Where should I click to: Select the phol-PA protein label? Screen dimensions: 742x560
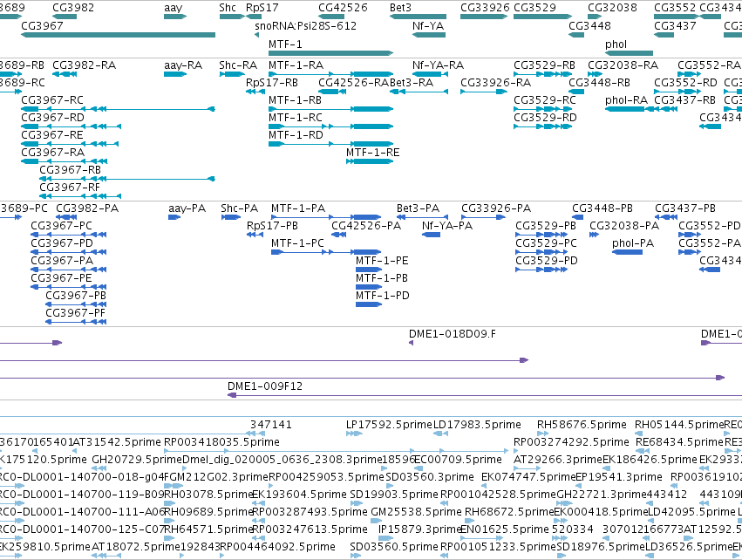(x=633, y=242)
